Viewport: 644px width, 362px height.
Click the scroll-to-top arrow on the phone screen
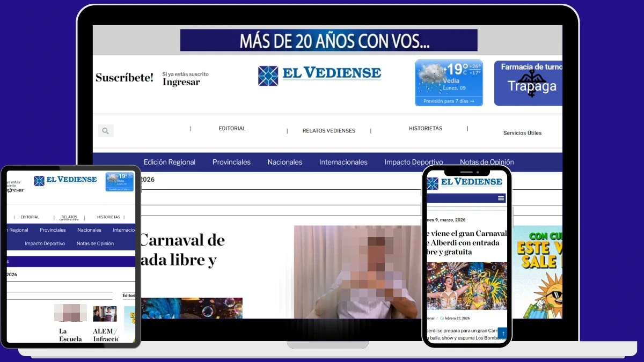pos(503,333)
